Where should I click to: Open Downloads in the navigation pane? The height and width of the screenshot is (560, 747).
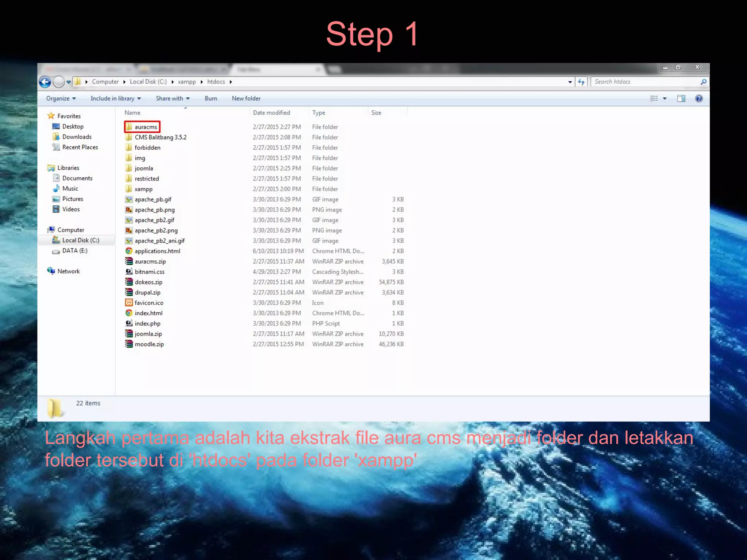77,137
